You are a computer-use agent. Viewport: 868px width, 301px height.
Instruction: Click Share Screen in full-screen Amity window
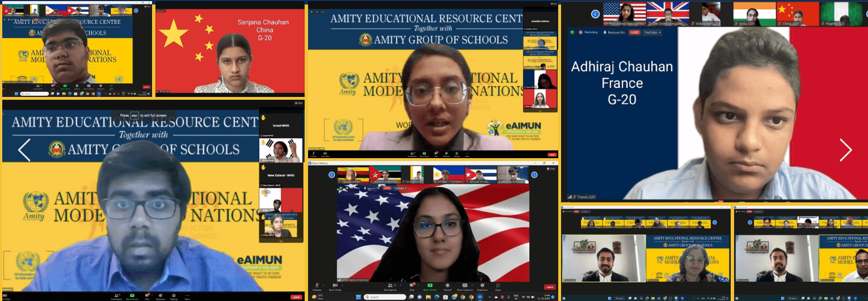(x=132, y=297)
